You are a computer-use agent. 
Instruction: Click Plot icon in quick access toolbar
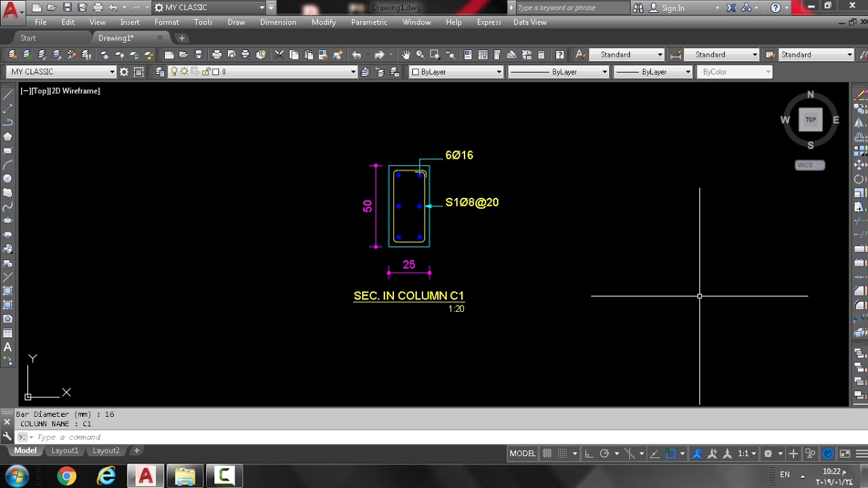tap(98, 7)
